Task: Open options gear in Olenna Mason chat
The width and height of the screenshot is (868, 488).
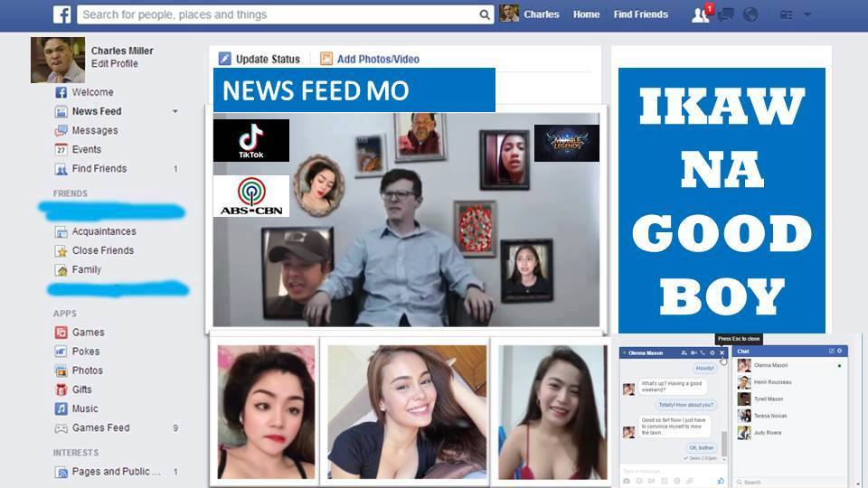Action: (x=712, y=353)
